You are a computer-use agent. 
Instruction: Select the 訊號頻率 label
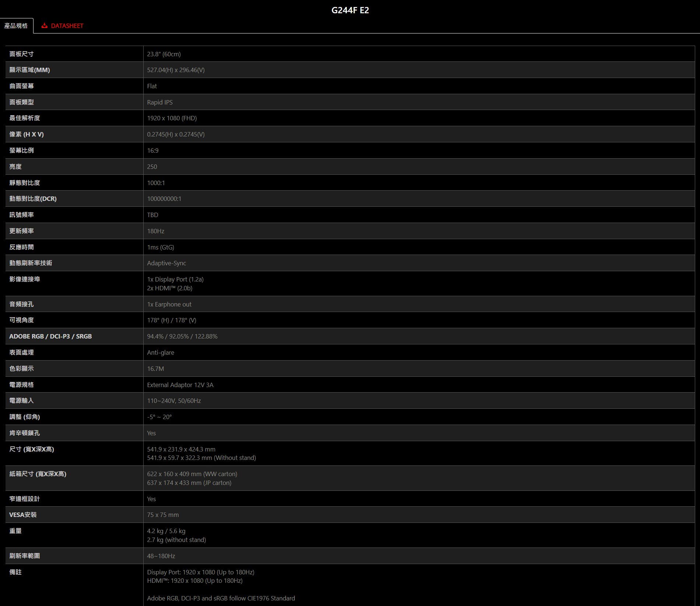[21, 215]
